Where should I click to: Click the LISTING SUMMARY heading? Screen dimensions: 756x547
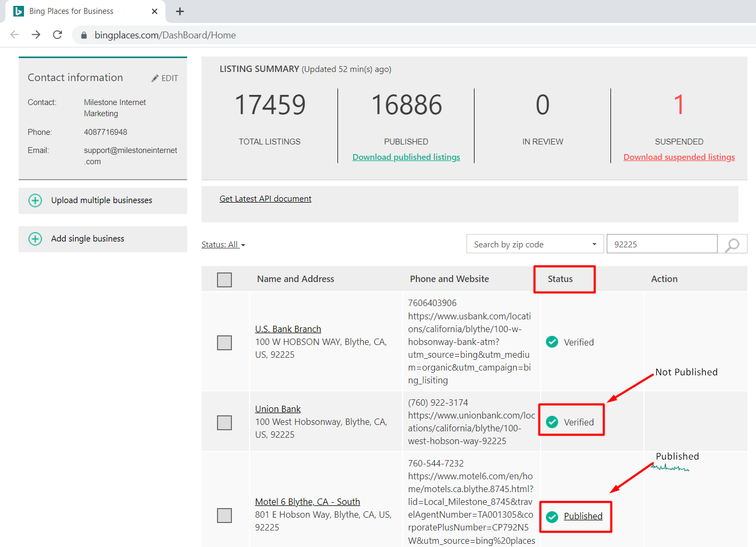click(260, 69)
